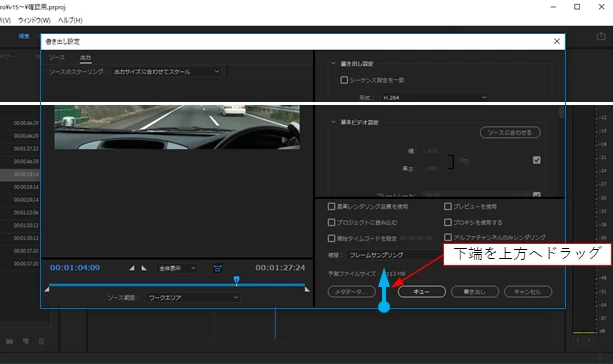Open 補間 フレームサンプリング dropdown
This screenshot has width=613, height=364.
[x=394, y=255]
